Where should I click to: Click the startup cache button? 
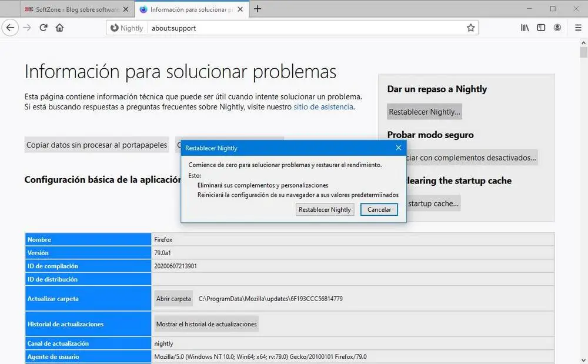point(433,203)
